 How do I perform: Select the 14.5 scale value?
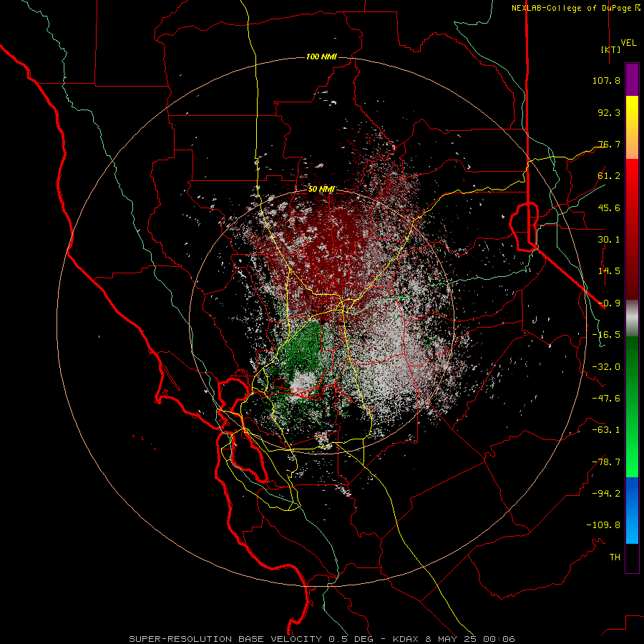(x=609, y=271)
